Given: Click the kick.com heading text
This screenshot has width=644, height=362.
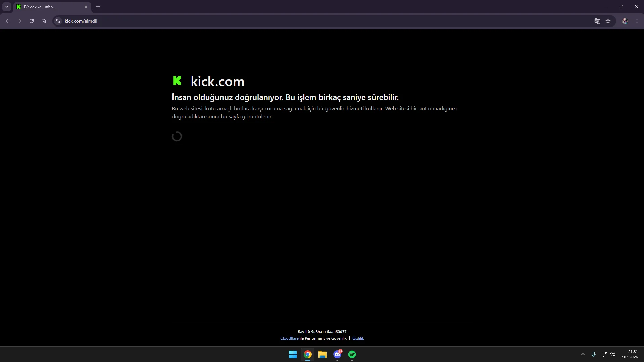Looking at the screenshot, I should [x=217, y=81].
